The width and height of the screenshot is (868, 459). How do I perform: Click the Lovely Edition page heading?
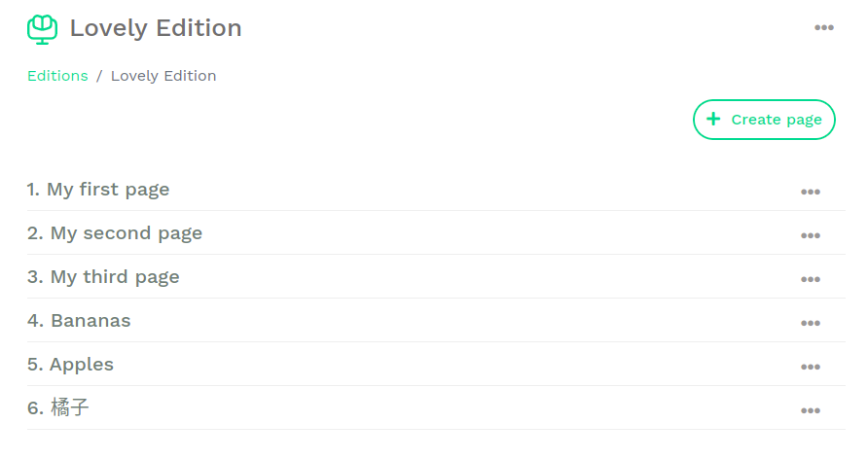[156, 28]
